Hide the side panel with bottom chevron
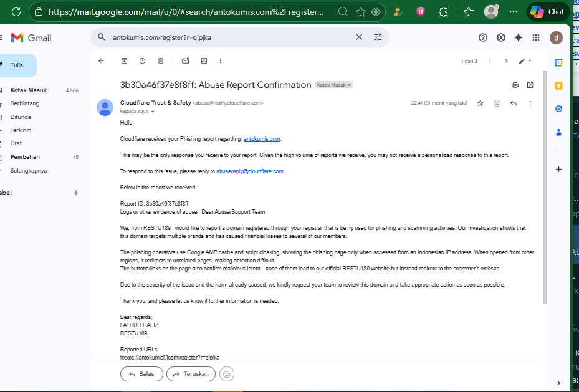Viewport: 579px width, 392px height. (x=558, y=383)
